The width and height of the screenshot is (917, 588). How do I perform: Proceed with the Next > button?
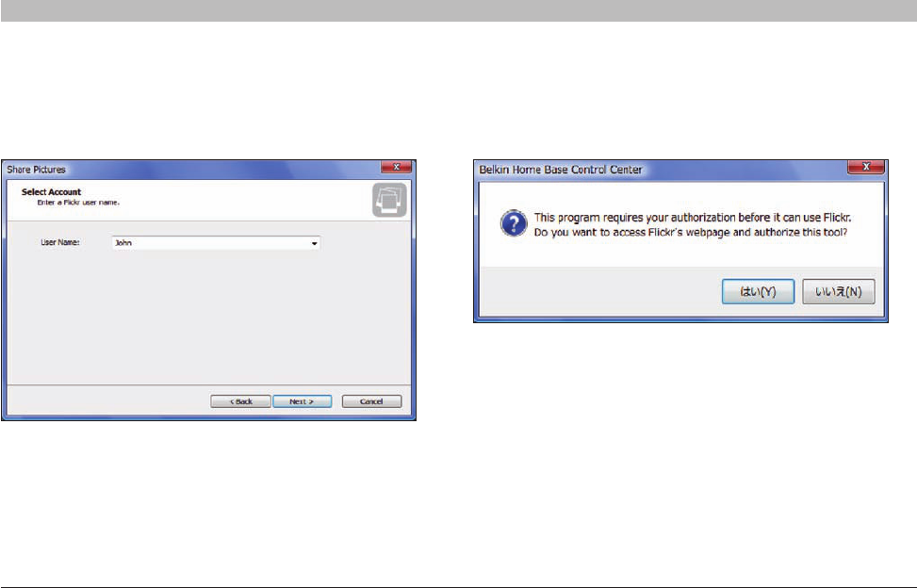pyautogui.click(x=302, y=401)
